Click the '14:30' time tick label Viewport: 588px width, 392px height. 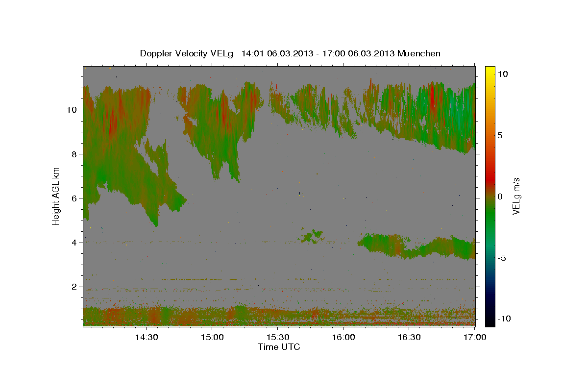click(x=146, y=337)
